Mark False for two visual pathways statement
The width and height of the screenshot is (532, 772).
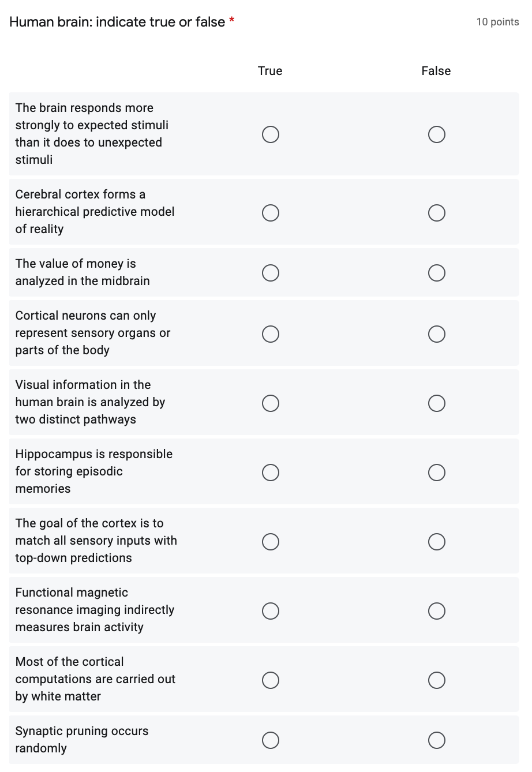point(436,403)
